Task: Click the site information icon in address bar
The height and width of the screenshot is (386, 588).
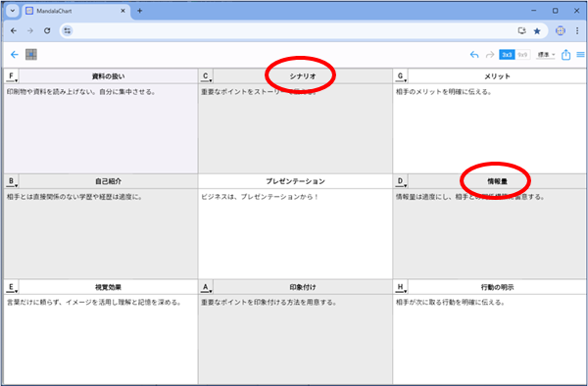Action: (67, 30)
